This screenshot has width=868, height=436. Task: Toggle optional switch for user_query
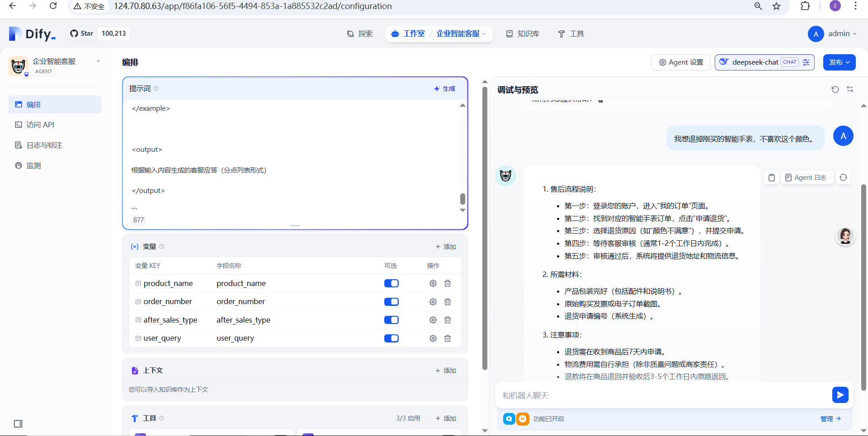(x=392, y=338)
